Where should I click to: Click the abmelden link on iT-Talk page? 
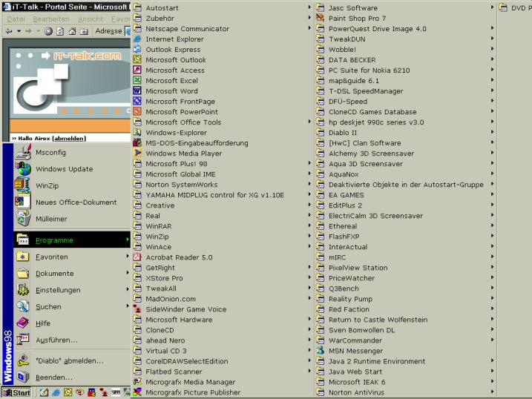(x=70, y=138)
